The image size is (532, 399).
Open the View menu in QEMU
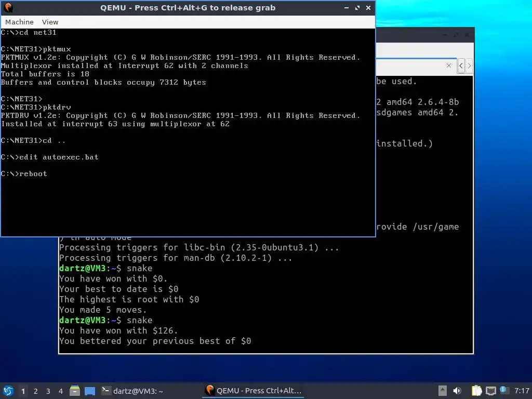tap(50, 22)
